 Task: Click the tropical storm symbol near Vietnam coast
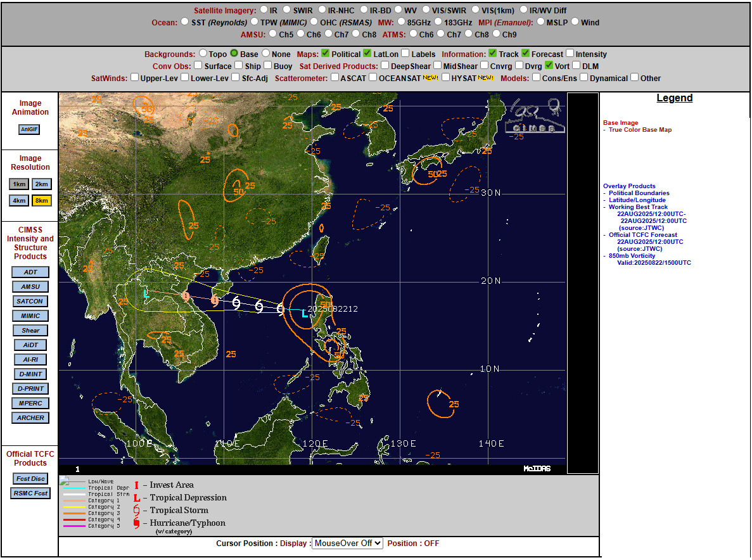click(236, 303)
